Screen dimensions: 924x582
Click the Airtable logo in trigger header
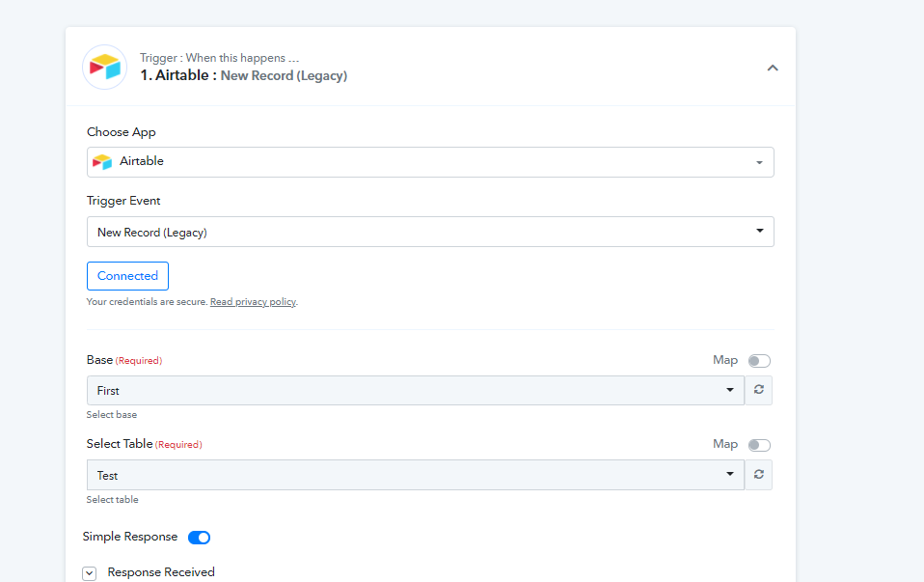[x=105, y=68]
